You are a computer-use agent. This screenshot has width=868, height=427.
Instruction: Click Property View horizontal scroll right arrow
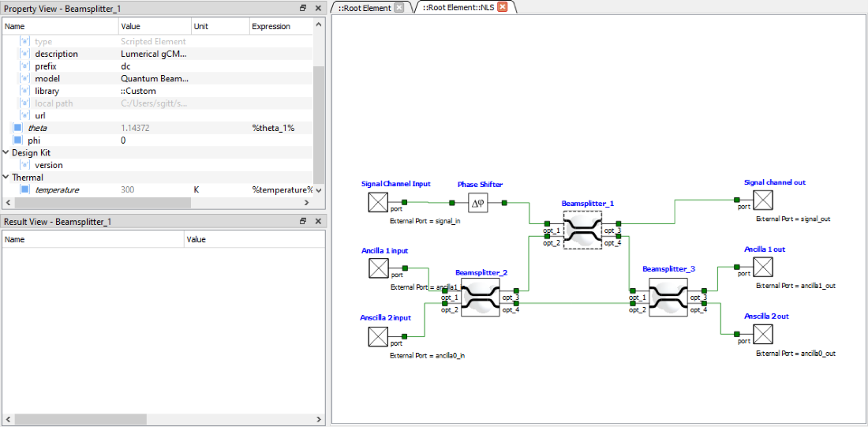click(307, 203)
